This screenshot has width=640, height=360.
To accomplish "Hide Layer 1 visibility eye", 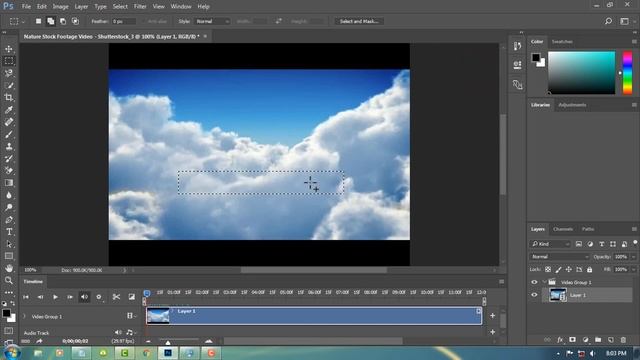I will tap(534, 295).
